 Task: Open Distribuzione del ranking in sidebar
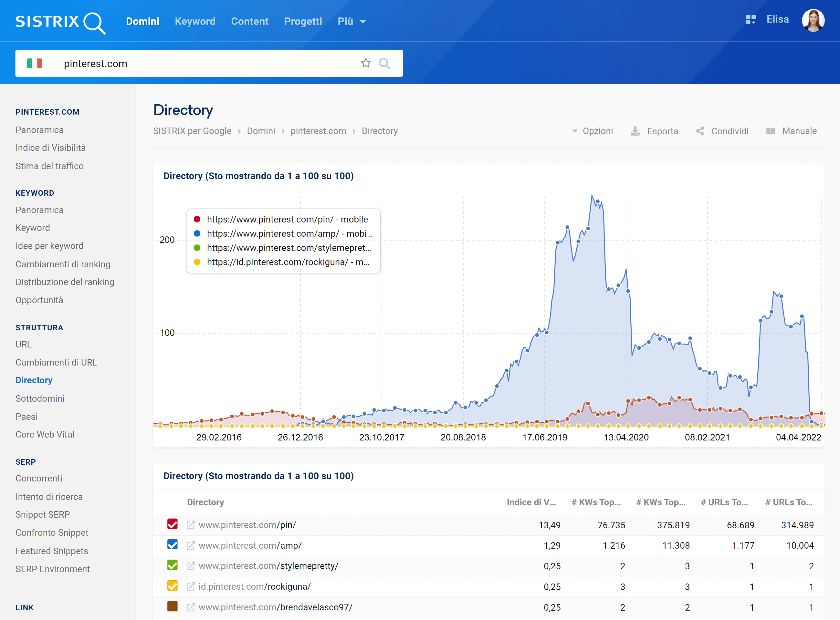click(65, 282)
